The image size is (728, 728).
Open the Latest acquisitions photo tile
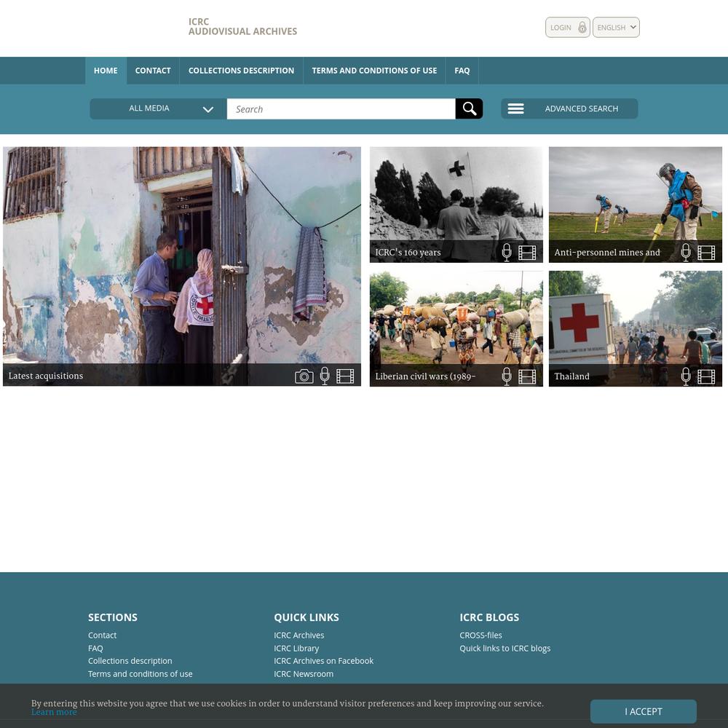coord(182,266)
